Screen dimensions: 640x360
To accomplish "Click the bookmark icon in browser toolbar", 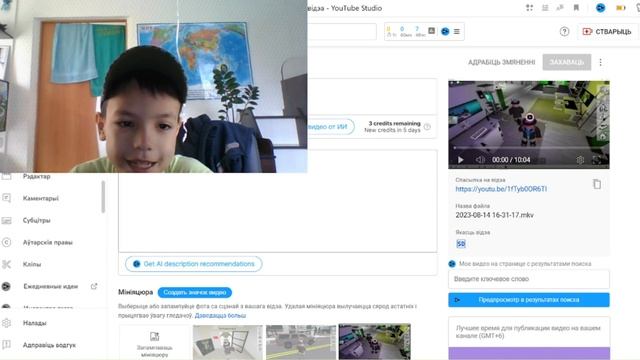I will point(576,8).
